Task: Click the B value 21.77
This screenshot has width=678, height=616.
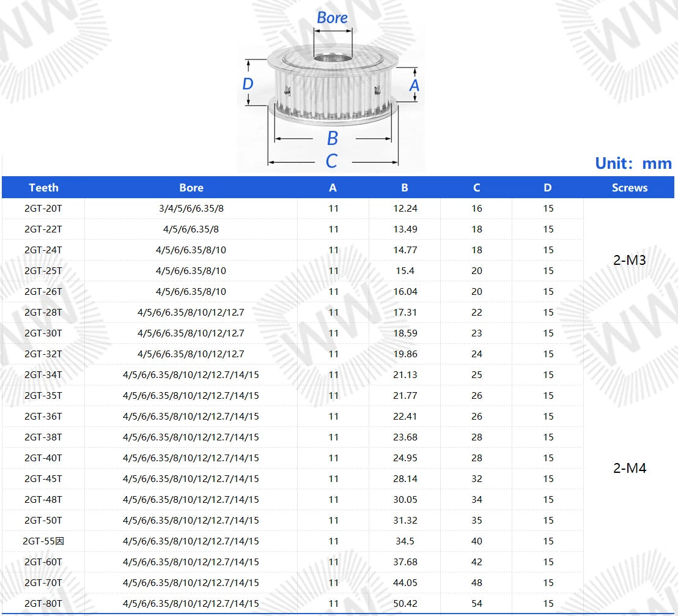Action: point(405,395)
